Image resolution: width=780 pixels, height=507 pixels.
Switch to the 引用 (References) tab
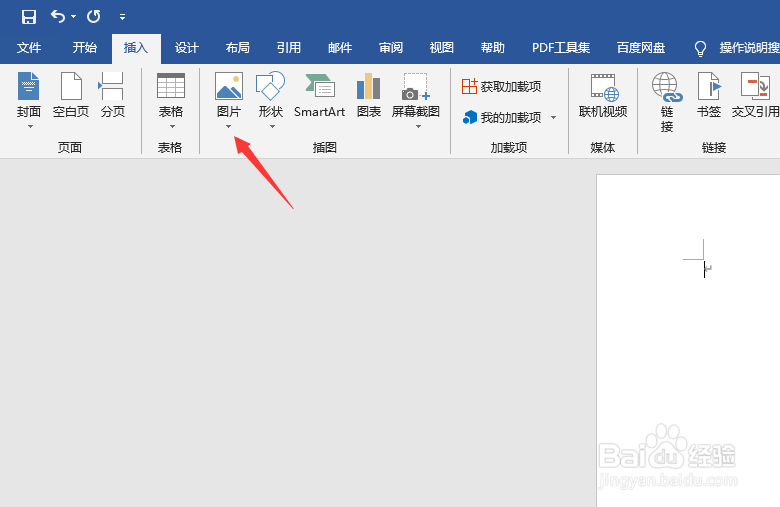[289, 48]
